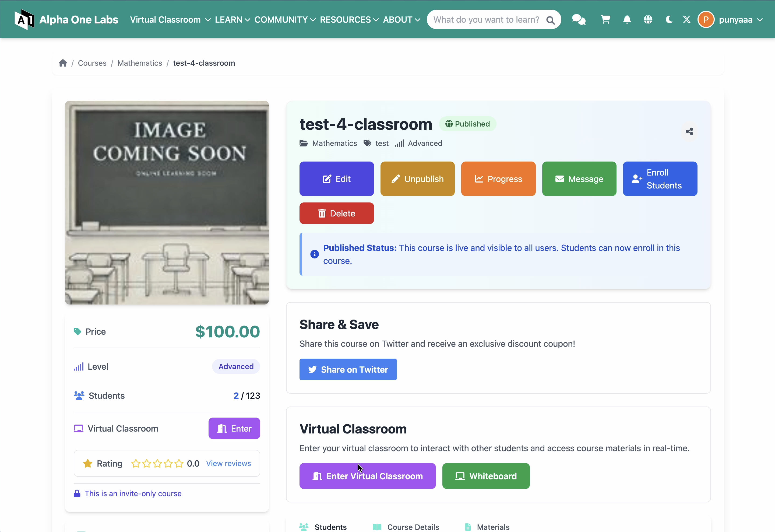Open the language globe icon

648,19
